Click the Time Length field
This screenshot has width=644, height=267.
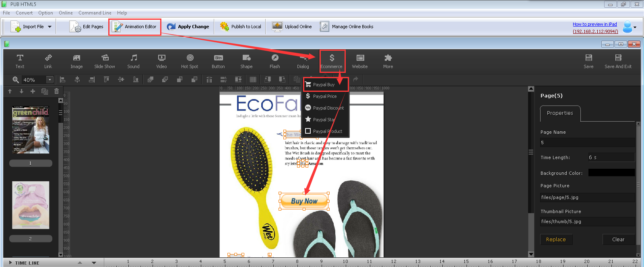pos(611,157)
